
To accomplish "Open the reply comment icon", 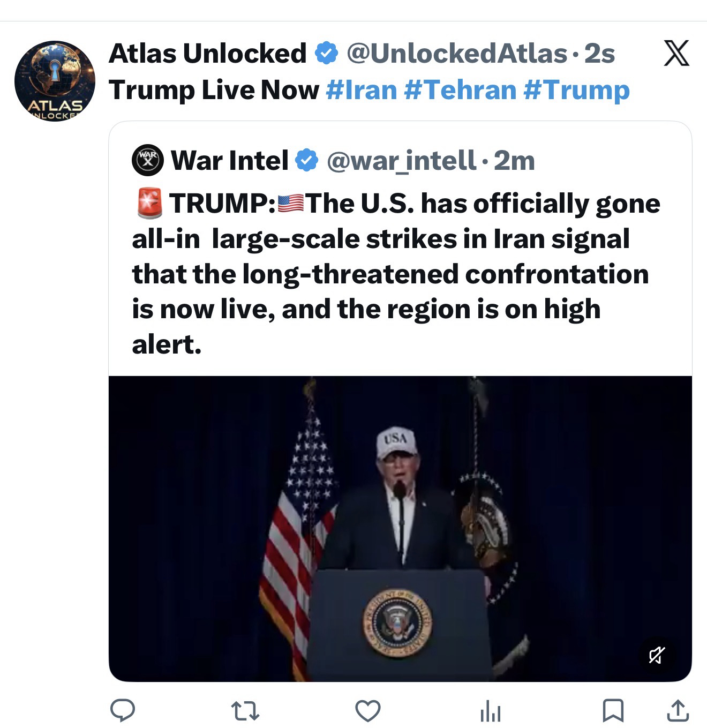I will 123,710.
